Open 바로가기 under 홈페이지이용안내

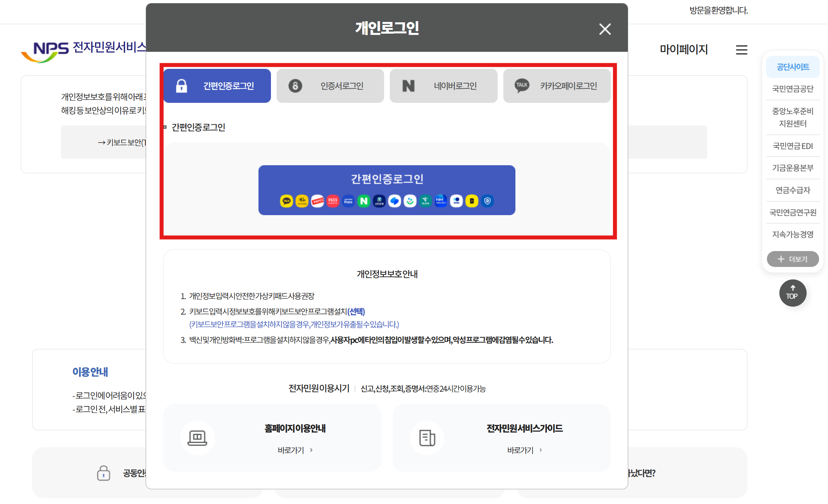click(x=294, y=450)
